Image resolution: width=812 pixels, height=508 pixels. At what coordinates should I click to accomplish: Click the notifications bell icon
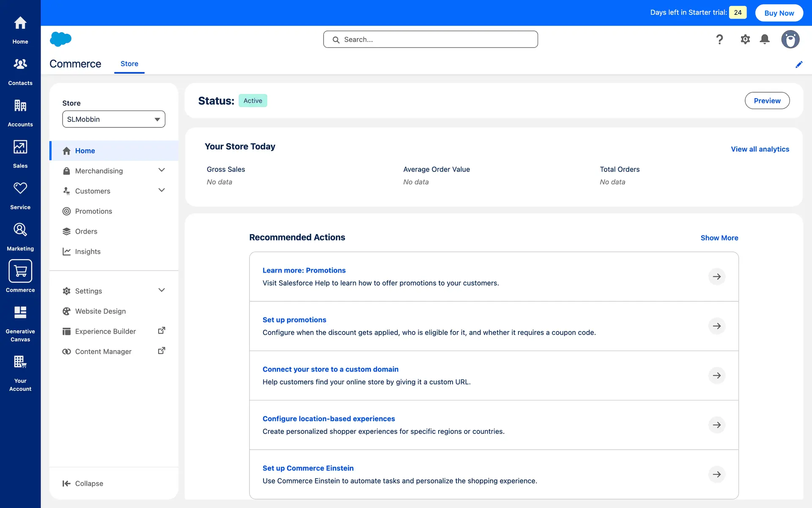(x=764, y=39)
